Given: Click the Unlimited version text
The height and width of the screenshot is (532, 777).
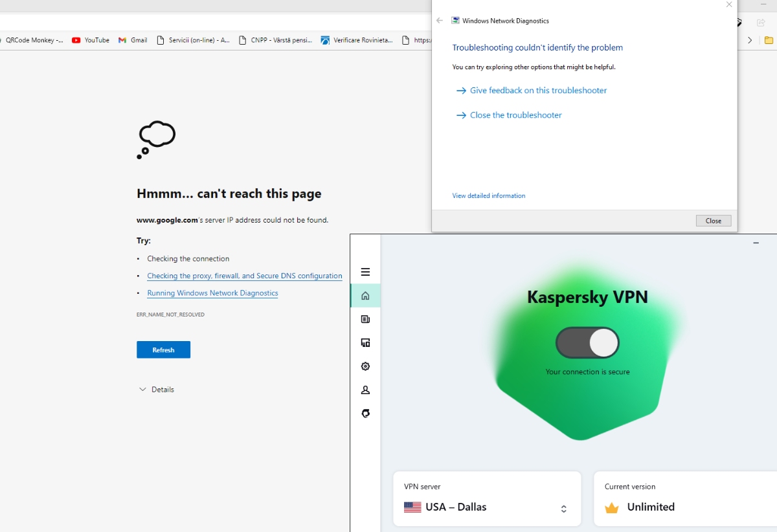Looking at the screenshot, I should coord(651,507).
